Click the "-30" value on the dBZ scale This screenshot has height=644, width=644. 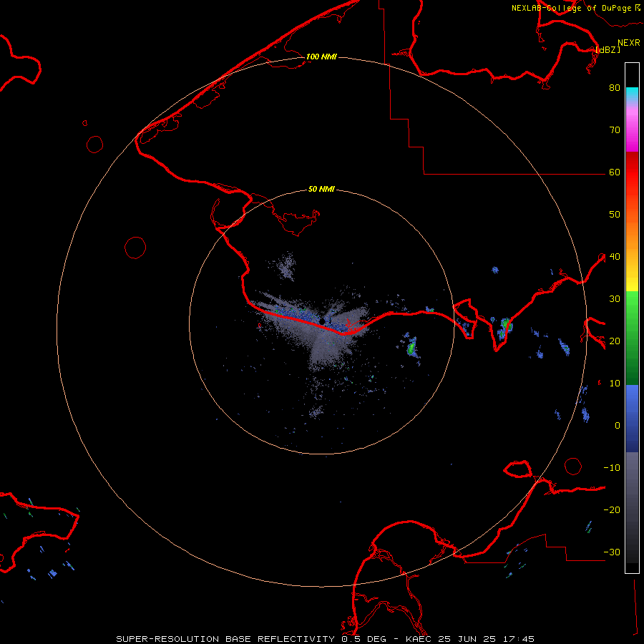coord(612,552)
